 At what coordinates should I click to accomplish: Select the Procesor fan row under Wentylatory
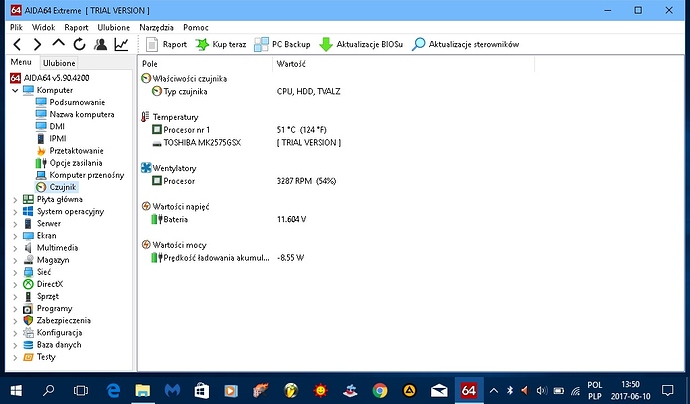pos(336,181)
